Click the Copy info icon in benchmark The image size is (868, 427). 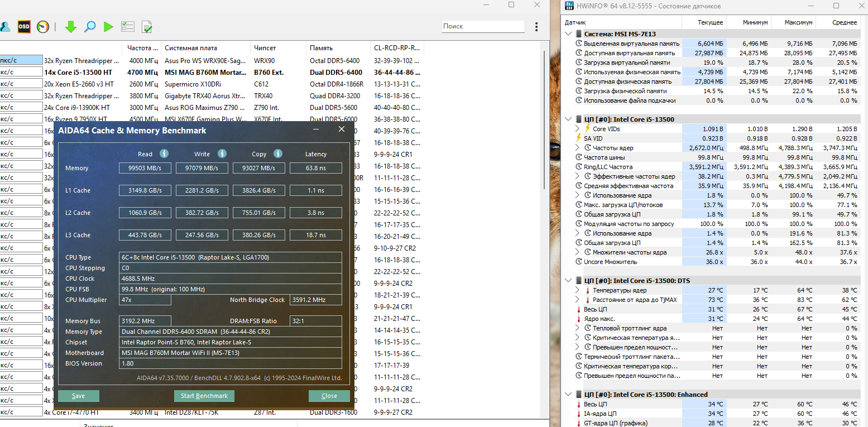pos(278,153)
